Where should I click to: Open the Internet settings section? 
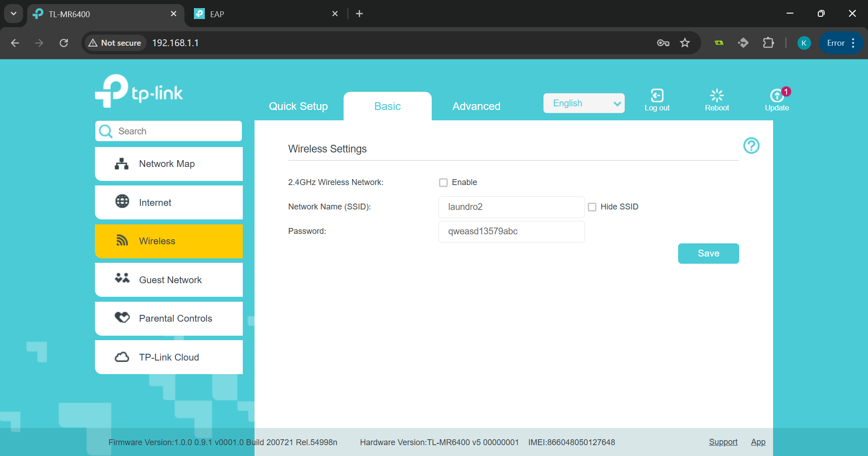[169, 203]
